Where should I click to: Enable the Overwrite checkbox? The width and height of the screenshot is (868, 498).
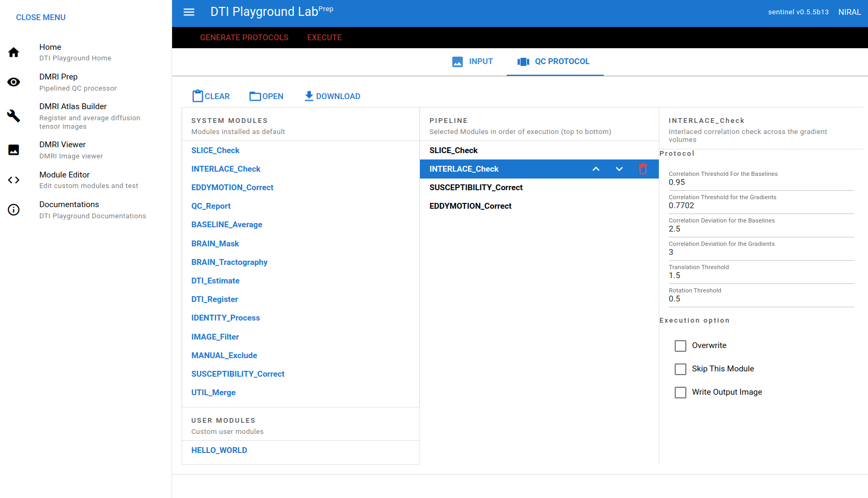pyautogui.click(x=681, y=346)
